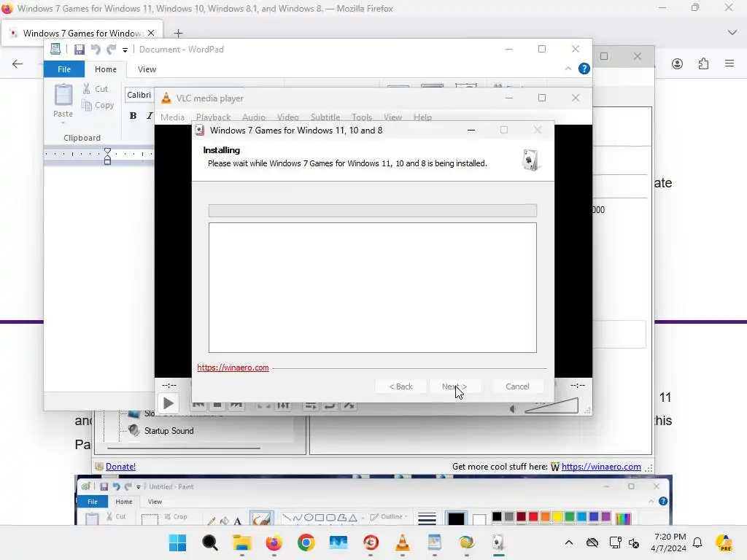This screenshot has height=560, width=747.
Task: Click the installer progress bar
Action: click(373, 211)
